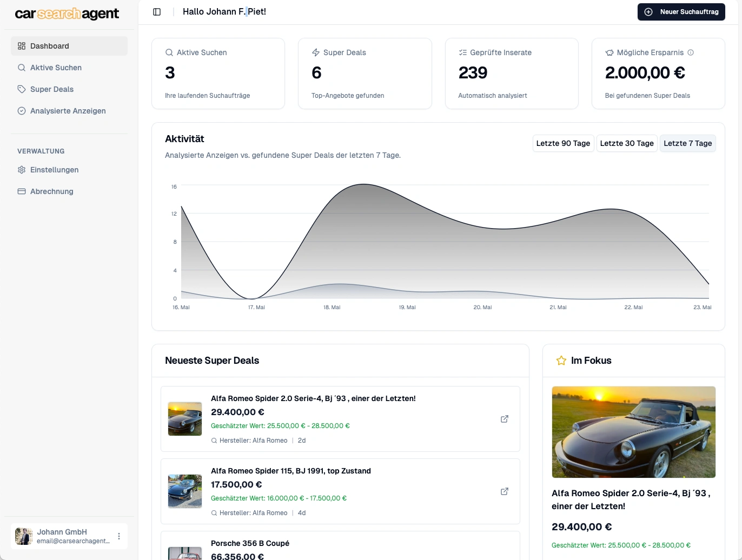Viewport: 742px width, 560px height.
Task: Click the 20. Mai label on chart axis
Action: [x=482, y=307]
